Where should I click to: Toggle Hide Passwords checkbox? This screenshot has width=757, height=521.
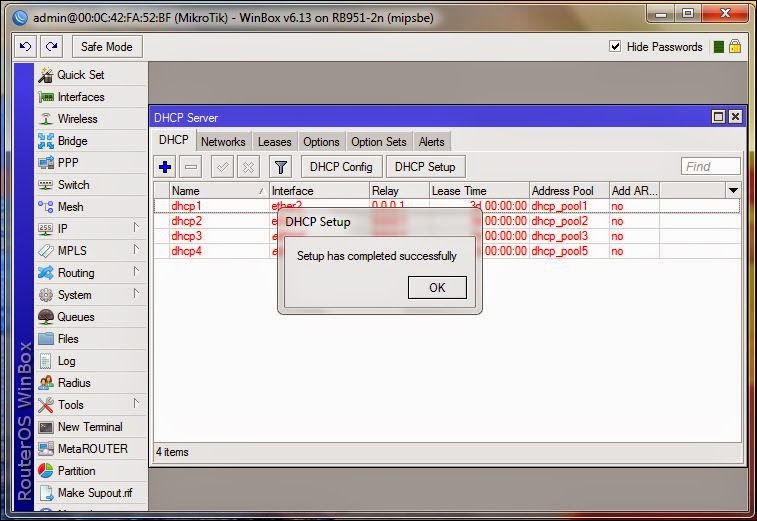pos(615,46)
